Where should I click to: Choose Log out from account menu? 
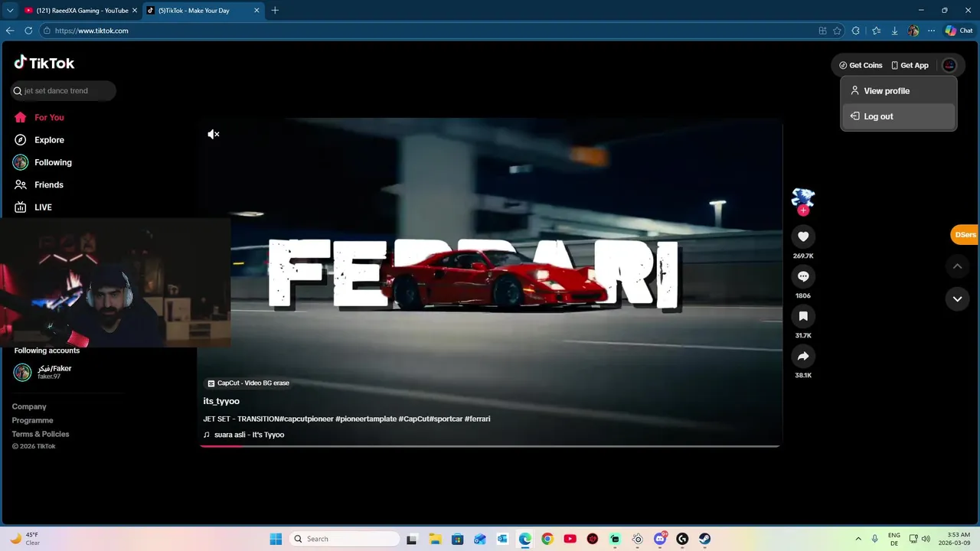pyautogui.click(x=899, y=116)
